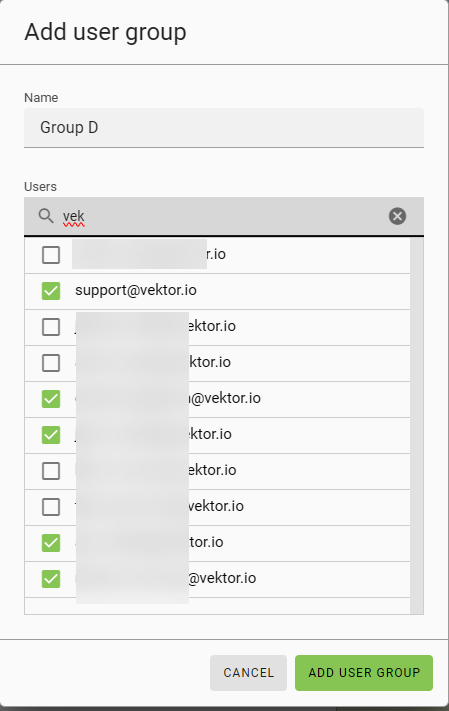
Task: Click the row ending in '@vektor.io' at bottom
Action: coord(217,579)
